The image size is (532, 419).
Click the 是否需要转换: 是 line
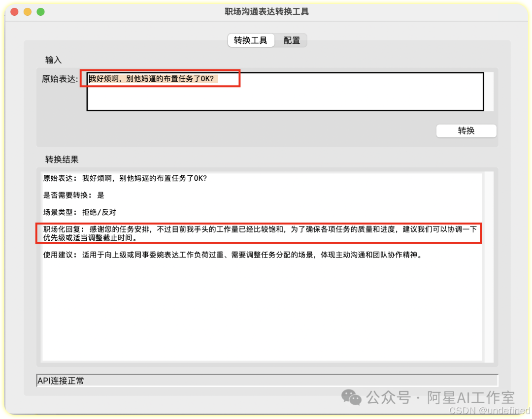73,195
